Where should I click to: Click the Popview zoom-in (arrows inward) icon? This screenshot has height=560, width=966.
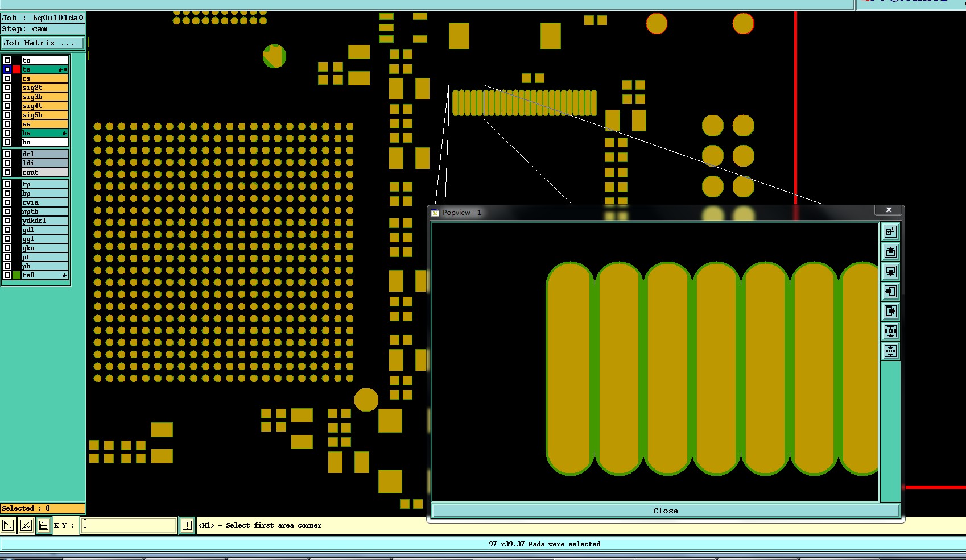click(x=890, y=331)
